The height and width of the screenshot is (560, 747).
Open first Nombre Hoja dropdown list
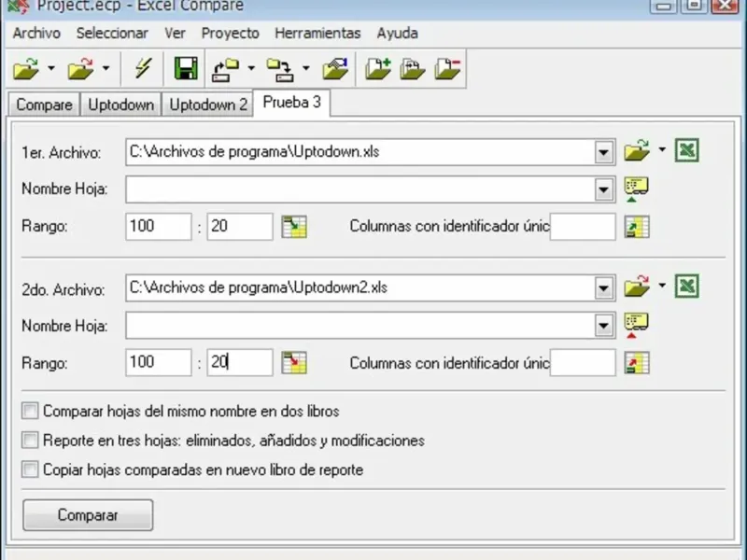coord(603,189)
